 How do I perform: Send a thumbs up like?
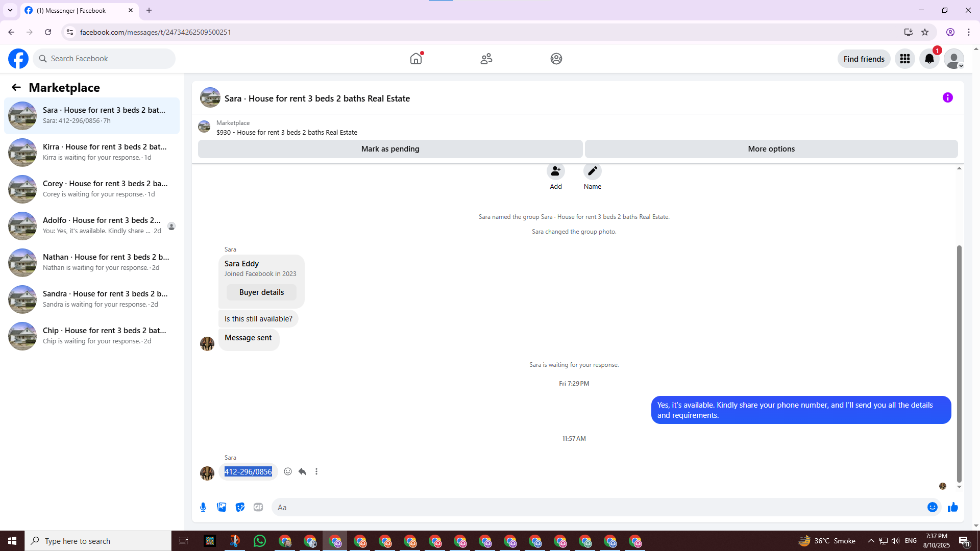pyautogui.click(x=952, y=507)
